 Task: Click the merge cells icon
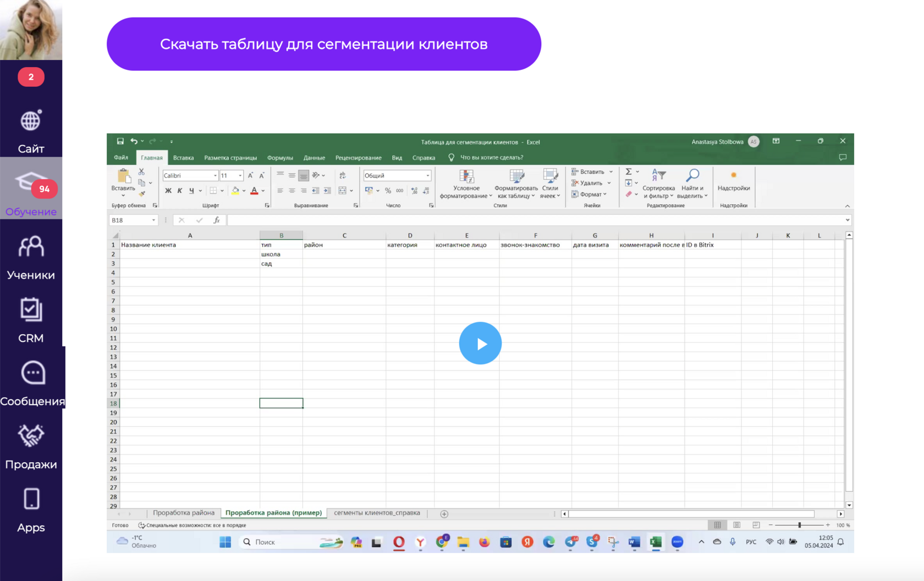[343, 191]
